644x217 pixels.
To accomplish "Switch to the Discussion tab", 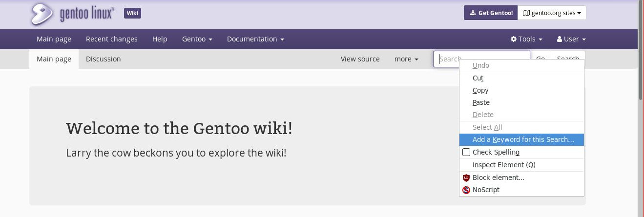I will click(104, 59).
